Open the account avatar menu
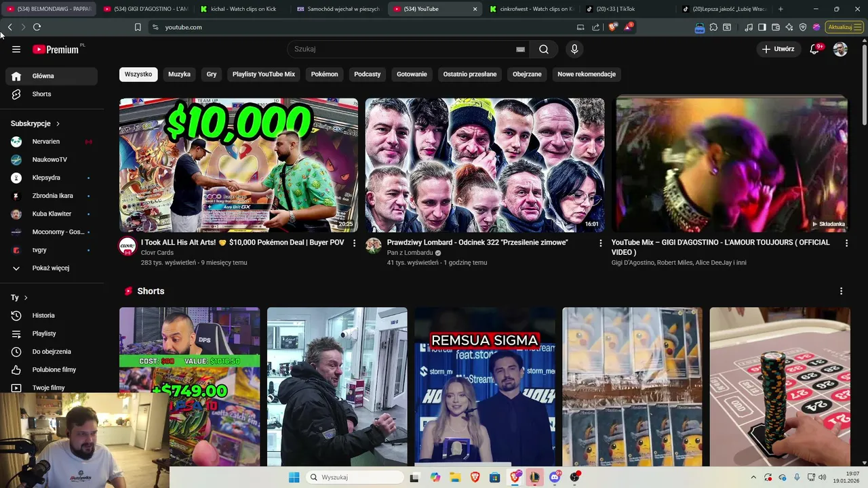Viewport: 868px width, 488px height. [x=840, y=49]
